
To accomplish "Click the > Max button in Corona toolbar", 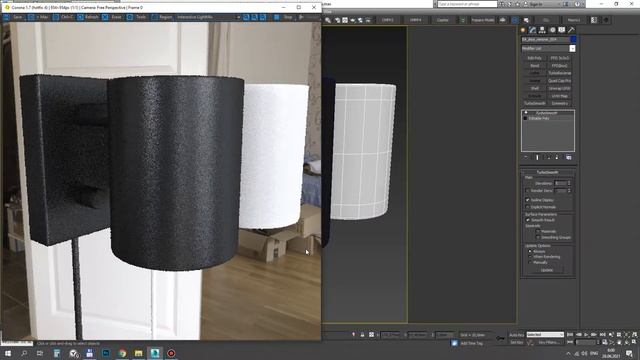I will [38, 17].
